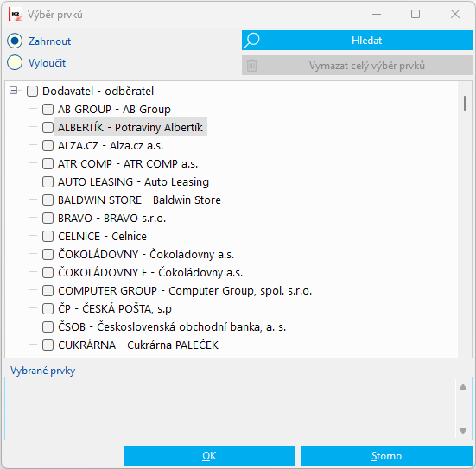Click the magnifier icon in Hledat
476x469 pixels.
[x=252, y=40]
